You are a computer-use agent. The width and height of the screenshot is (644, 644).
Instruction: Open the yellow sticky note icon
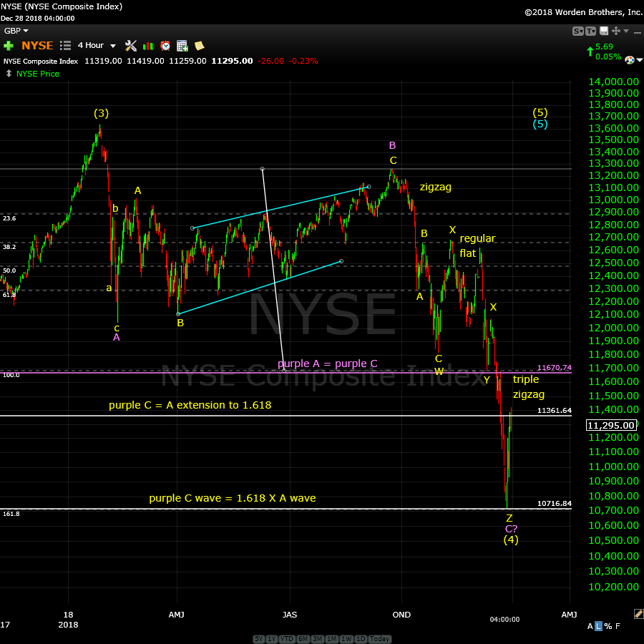pos(199,46)
